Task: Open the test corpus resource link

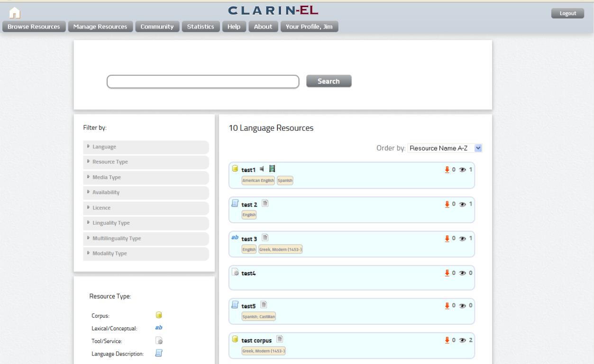Action: pos(257,340)
